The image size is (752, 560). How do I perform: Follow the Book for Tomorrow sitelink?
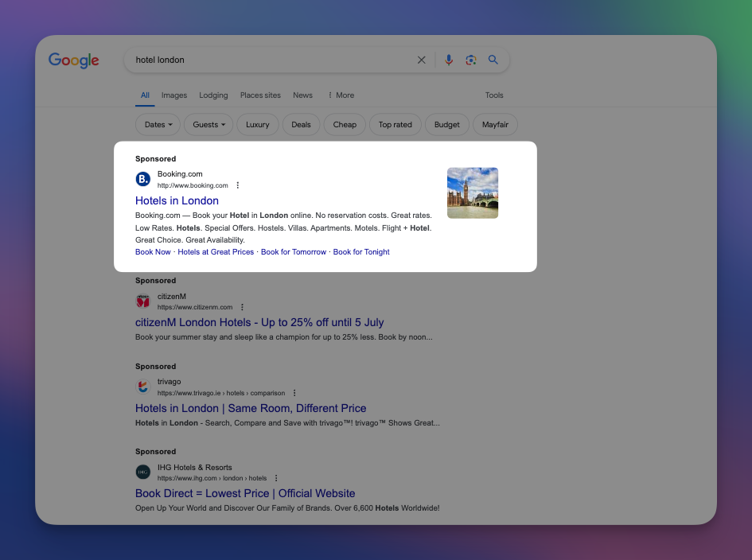(x=294, y=252)
